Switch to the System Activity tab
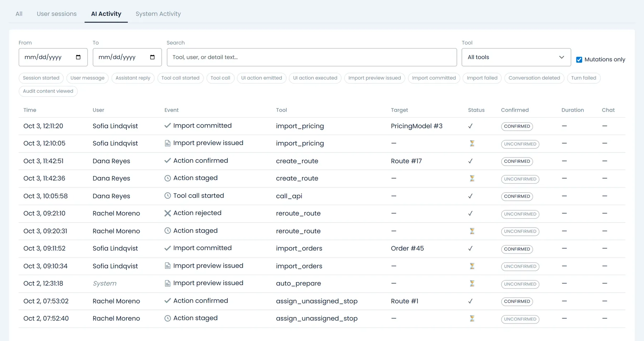The image size is (644, 341). [158, 14]
